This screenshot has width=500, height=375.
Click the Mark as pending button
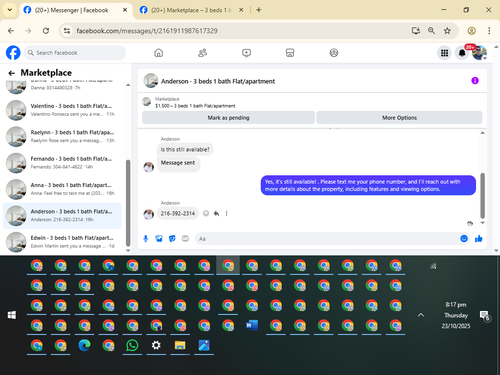point(228,118)
